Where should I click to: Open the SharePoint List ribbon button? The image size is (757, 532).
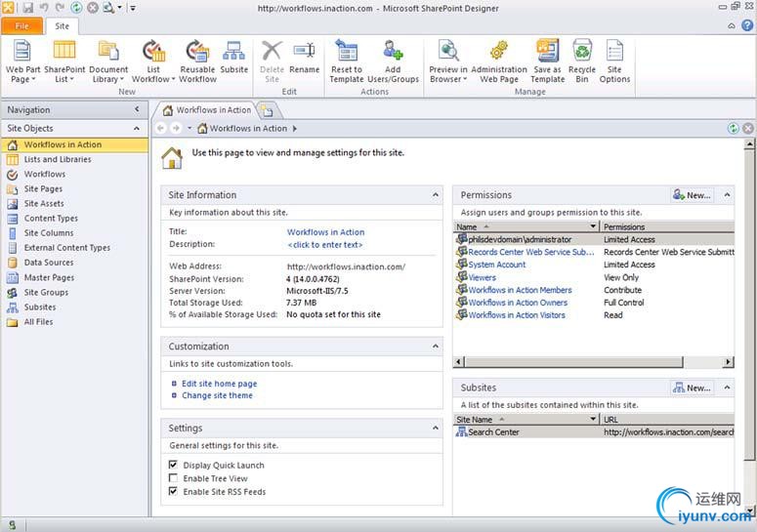coord(64,61)
